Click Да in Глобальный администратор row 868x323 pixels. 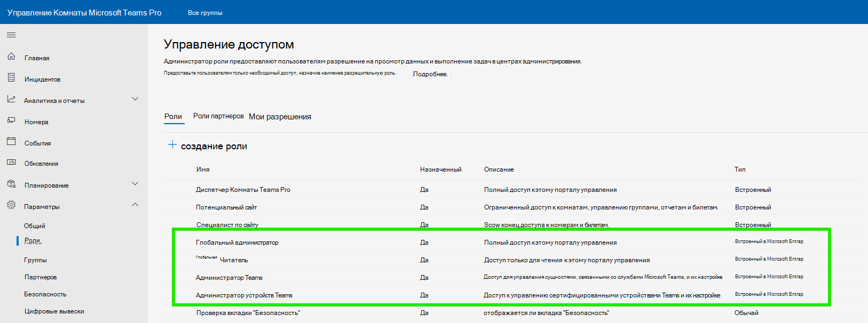click(x=424, y=243)
